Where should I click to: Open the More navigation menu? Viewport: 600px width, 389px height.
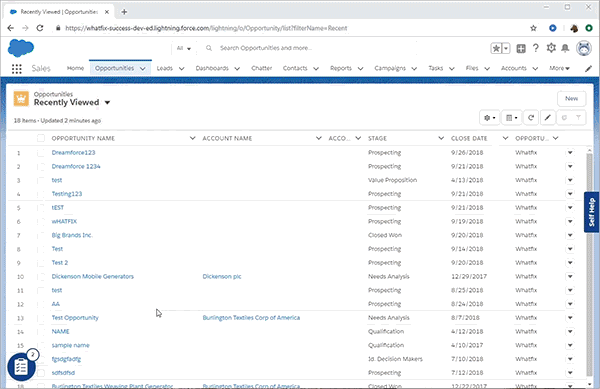click(x=559, y=68)
